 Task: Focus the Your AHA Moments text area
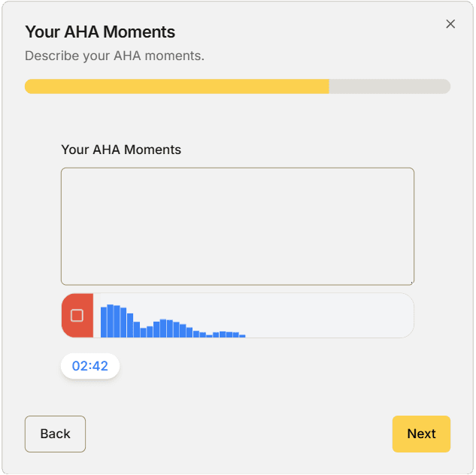(x=237, y=225)
